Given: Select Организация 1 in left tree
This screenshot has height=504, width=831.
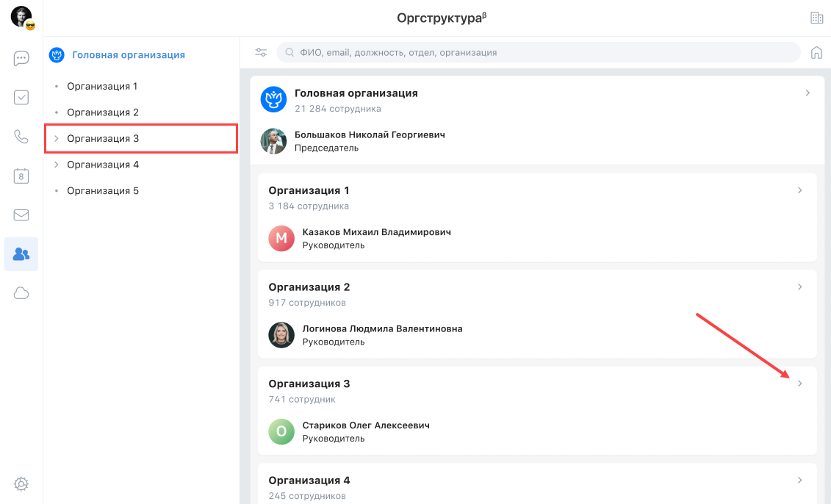Looking at the screenshot, I should click(102, 87).
